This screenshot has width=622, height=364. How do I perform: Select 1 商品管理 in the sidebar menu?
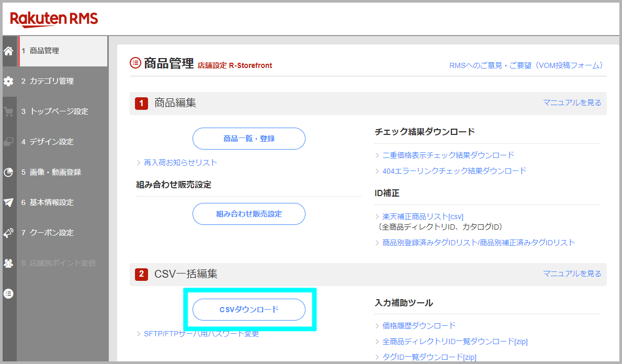coord(63,51)
